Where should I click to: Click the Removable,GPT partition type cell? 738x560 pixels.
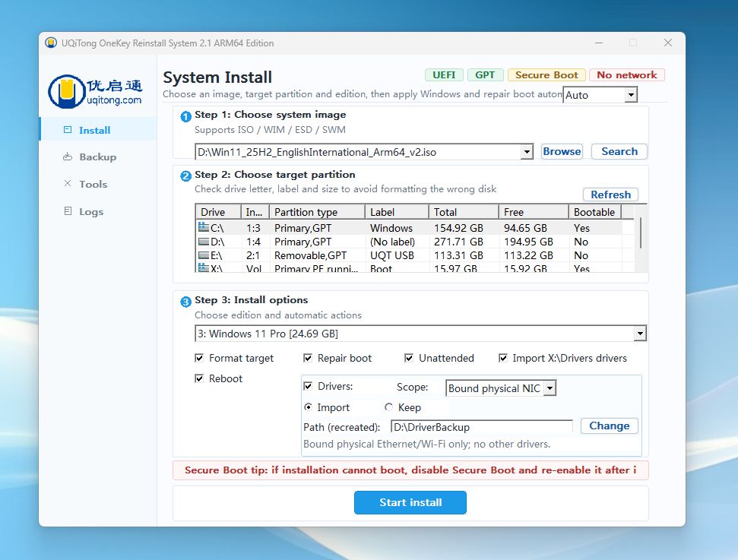pos(311,255)
